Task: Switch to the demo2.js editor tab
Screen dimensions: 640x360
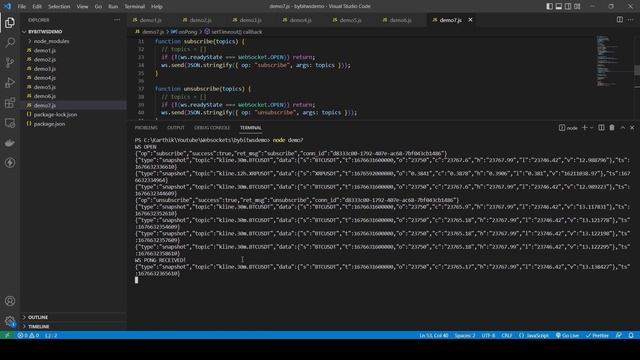Action: pyautogui.click(x=201, y=20)
